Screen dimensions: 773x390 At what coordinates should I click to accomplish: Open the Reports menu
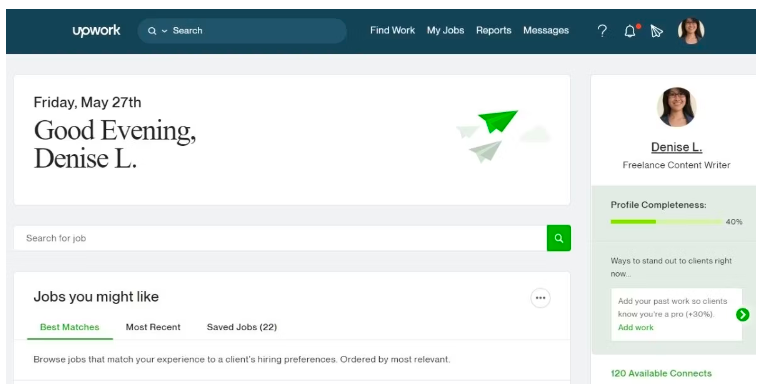[493, 30]
